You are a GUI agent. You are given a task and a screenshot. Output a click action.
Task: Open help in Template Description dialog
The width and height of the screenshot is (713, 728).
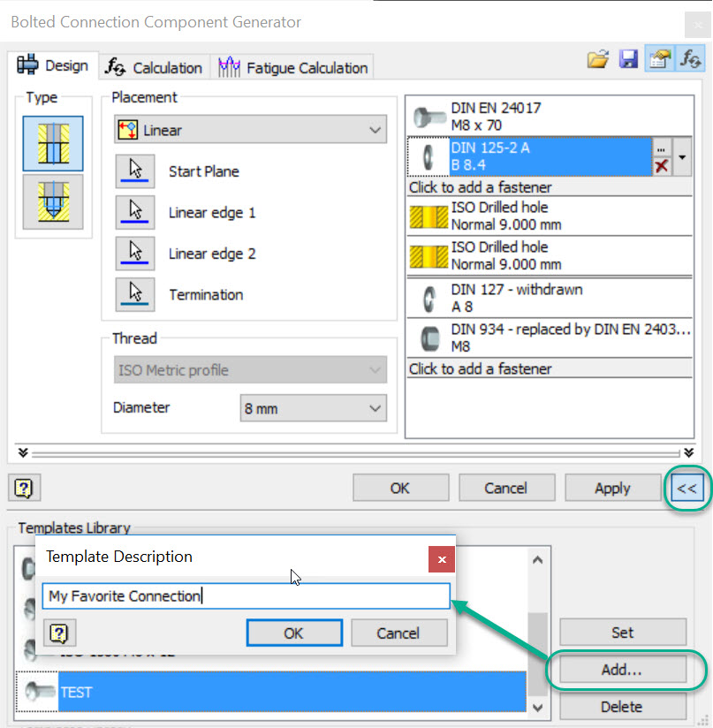[59, 633]
